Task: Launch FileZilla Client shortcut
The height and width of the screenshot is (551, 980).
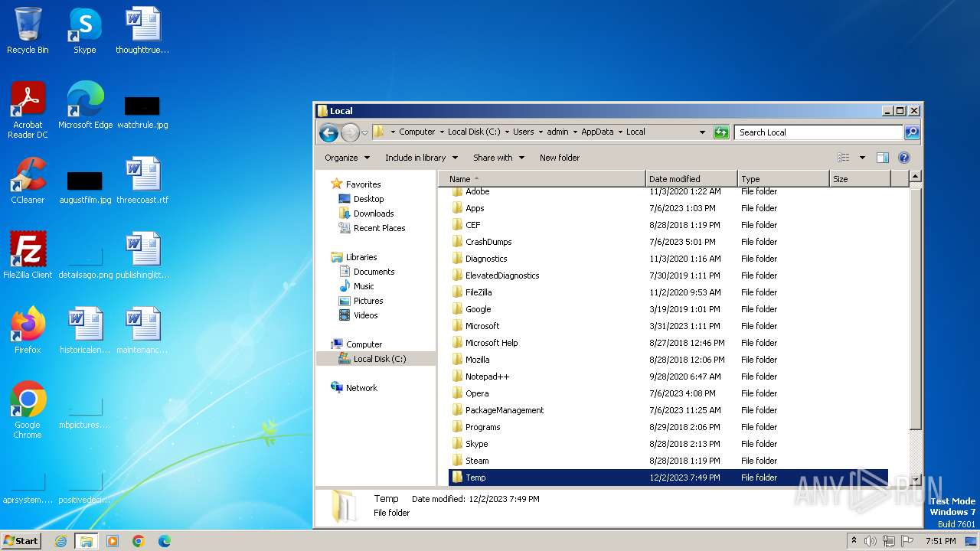Action: pos(28,256)
